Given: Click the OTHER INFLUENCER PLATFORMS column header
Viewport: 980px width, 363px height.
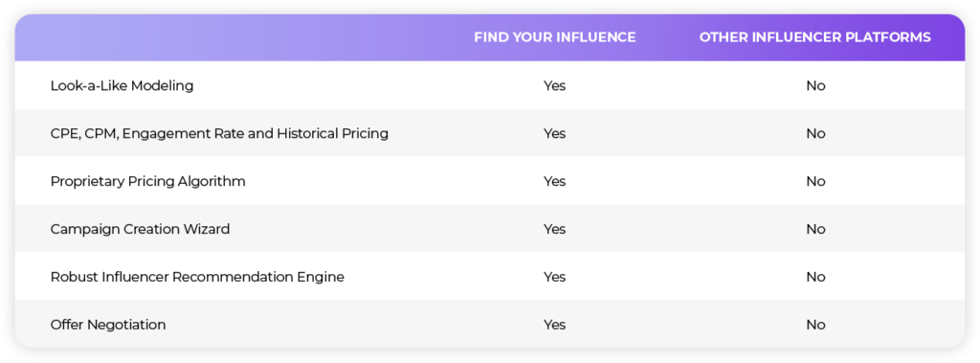Looking at the screenshot, I should 815,37.
